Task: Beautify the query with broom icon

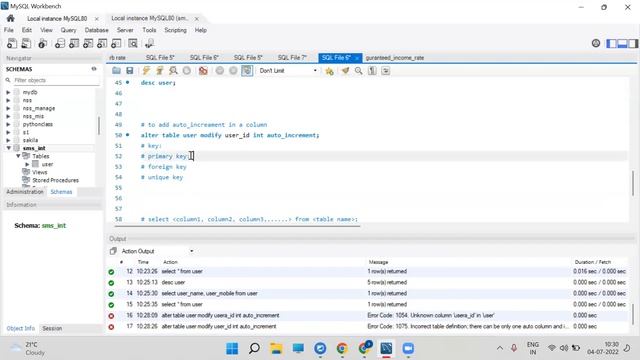Action: pyautogui.click(x=345, y=71)
